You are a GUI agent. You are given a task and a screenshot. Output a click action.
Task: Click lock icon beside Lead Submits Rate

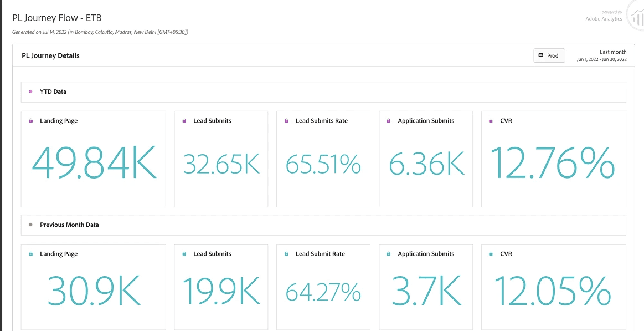tap(286, 121)
